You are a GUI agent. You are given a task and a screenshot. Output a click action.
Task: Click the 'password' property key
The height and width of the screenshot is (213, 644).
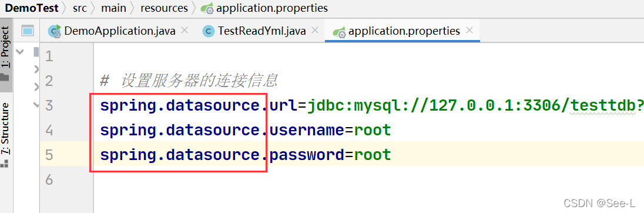(x=306, y=155)
